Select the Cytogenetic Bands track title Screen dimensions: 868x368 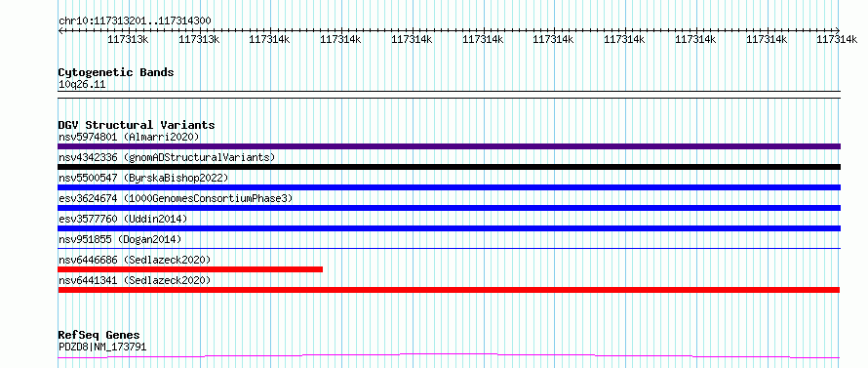coord(116,72)
